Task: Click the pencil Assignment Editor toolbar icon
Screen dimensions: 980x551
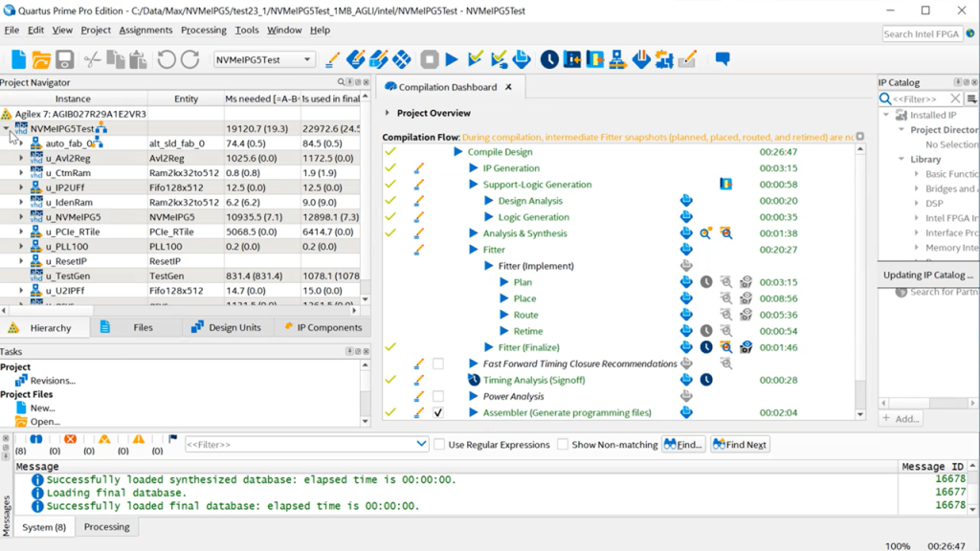Action: point(332,59)
